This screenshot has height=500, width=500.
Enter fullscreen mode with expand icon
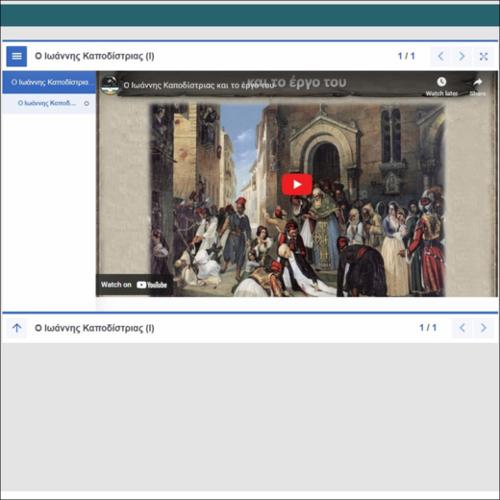coord(483,56)
